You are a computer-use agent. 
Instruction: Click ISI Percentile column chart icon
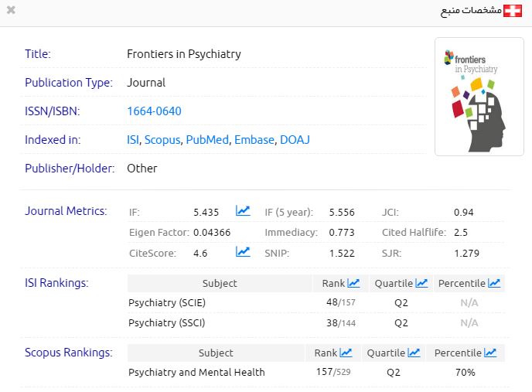click(x=494, y=284)
